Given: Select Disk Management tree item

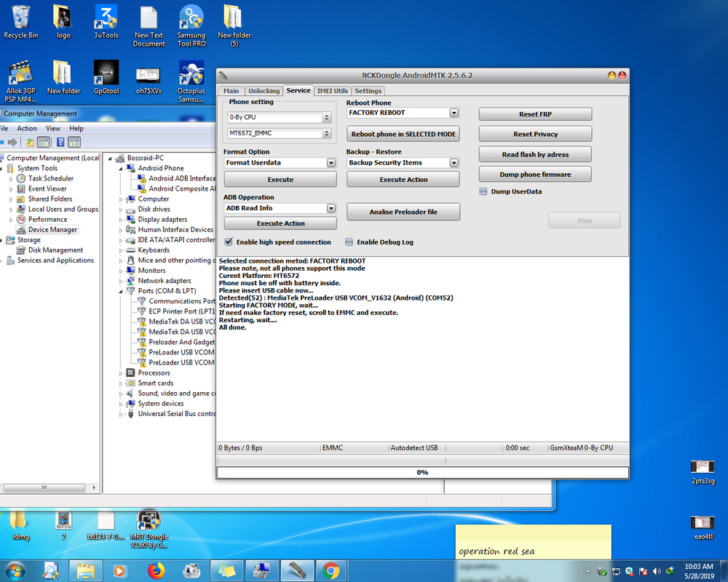Looking at the screenshot, I should coord(50,250).
